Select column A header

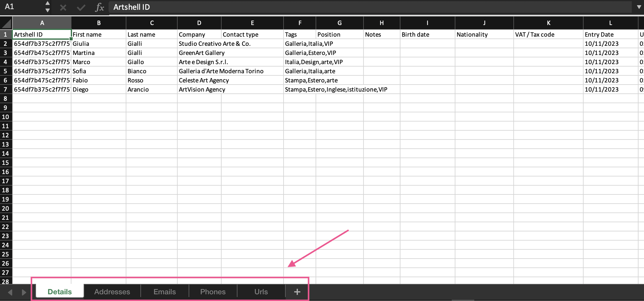[x=42, y=23]
